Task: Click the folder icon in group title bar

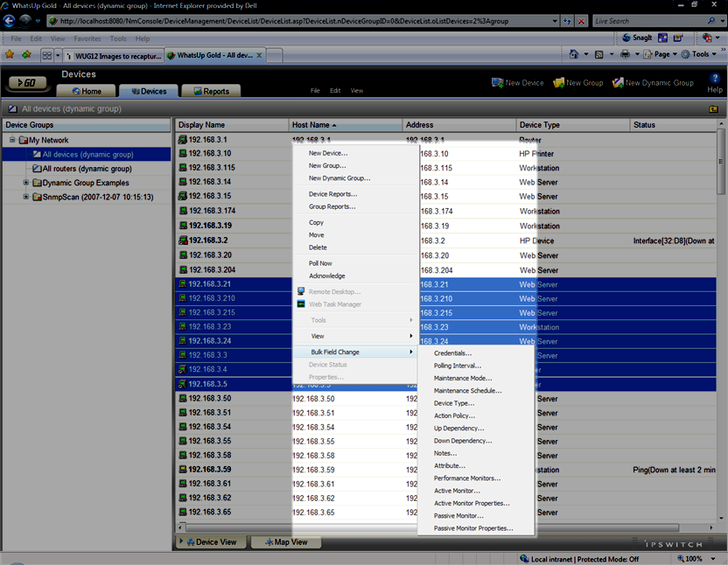Action: point(714,110)
